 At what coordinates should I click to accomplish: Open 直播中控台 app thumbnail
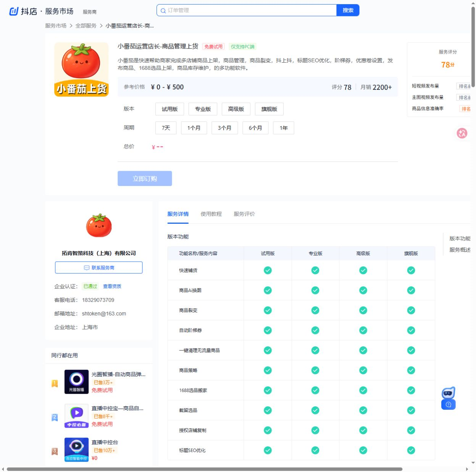76,449
